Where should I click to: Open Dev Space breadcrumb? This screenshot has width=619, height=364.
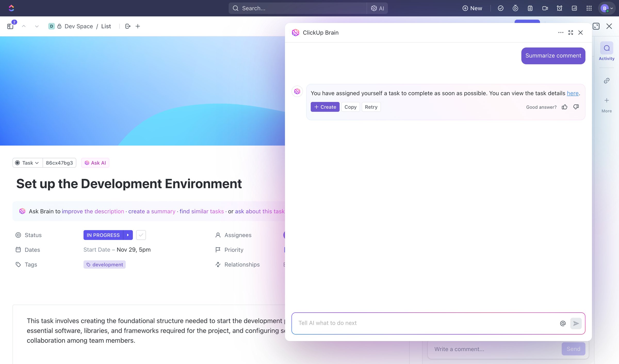point(79,26)
